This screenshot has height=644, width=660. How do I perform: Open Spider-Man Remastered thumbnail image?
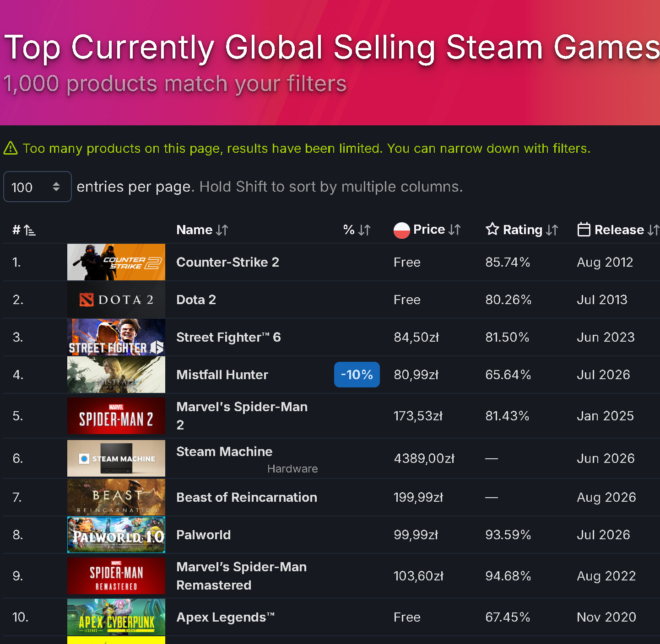point(116,576)
